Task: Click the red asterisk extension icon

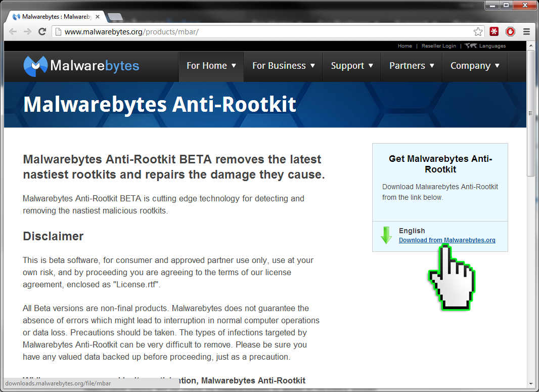Action: [x=494, y=32]
